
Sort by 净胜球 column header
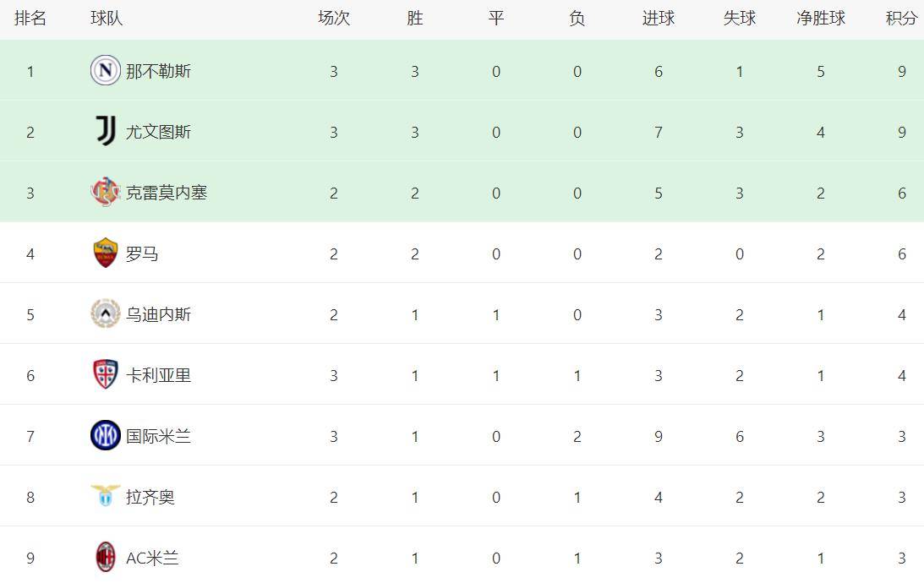(x=820, y=19)
